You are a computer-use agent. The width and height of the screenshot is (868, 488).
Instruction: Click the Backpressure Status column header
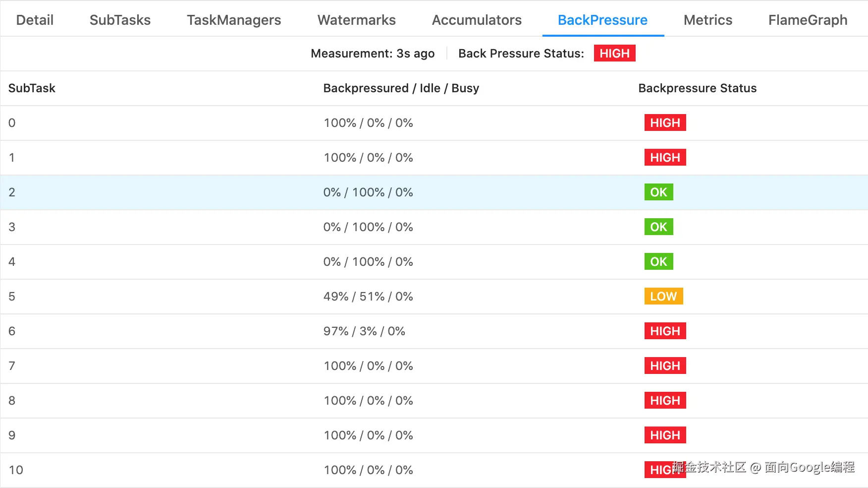click(x=697, y=88)
